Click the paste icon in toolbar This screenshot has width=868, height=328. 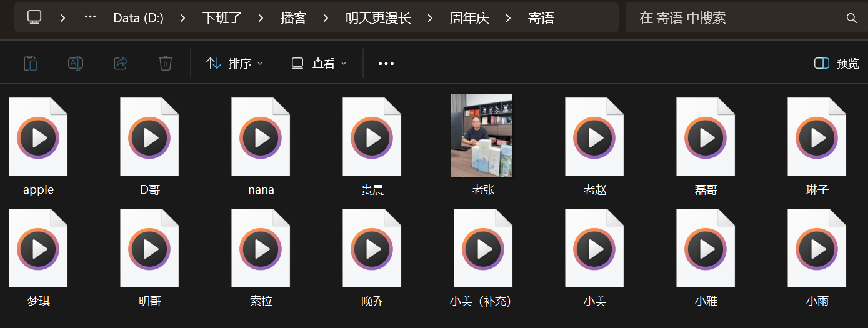pyautogui.click(x=31, y=63)
